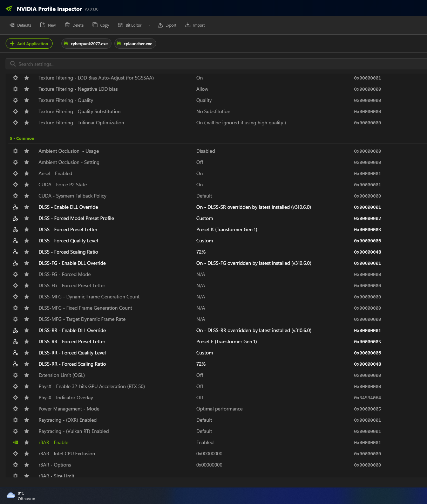Star the Texture Filtering - Quality setting
This screenshot has width=427, height=504.
point(27,100)
